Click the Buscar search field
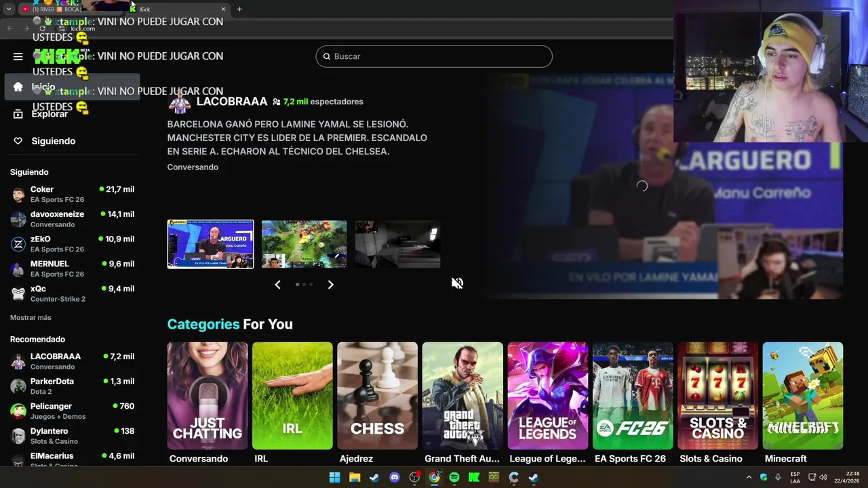868x488 pixels. click(x=434, y=56)
